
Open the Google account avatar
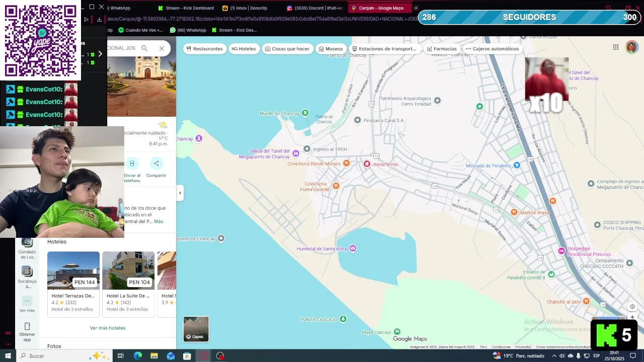pos(631,47)
